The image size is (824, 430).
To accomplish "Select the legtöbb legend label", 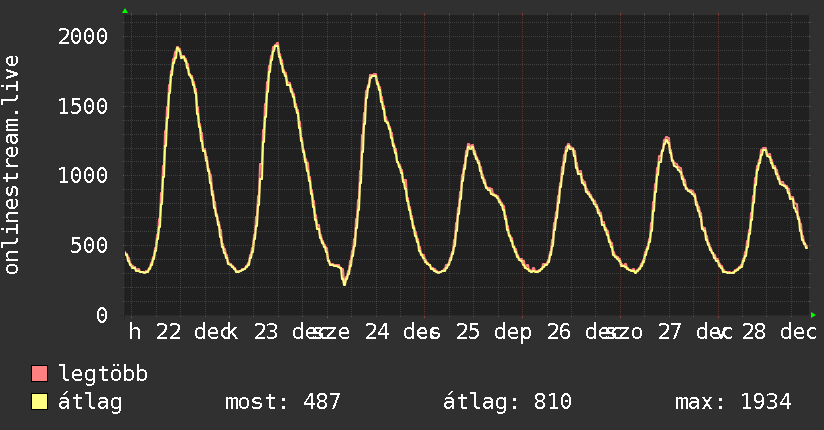I will [103, 373].
